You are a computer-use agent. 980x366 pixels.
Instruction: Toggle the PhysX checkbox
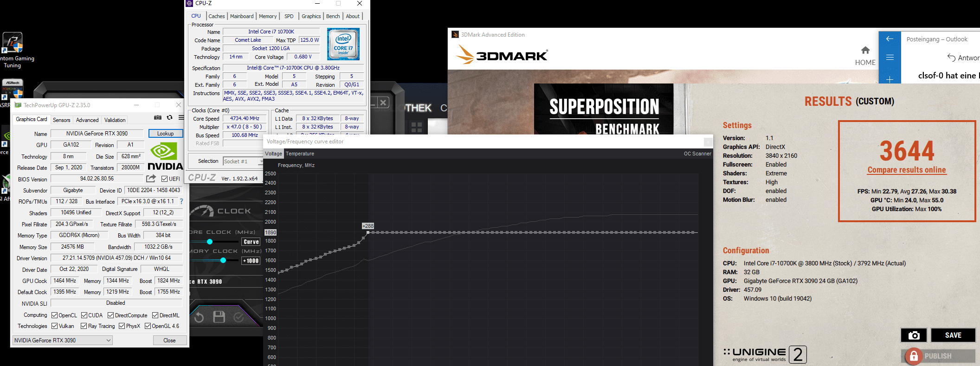(x=122, y=326)
